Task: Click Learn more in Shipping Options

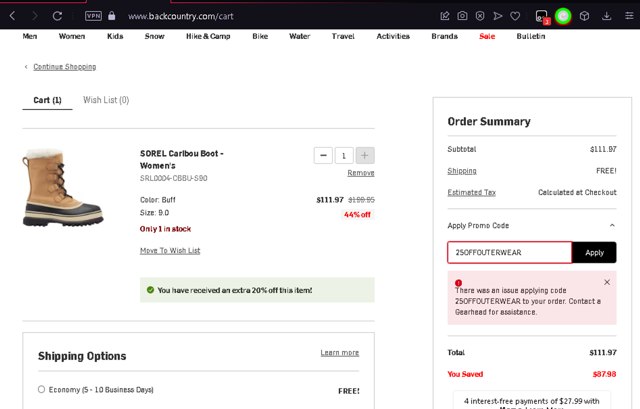Action: 340,353
